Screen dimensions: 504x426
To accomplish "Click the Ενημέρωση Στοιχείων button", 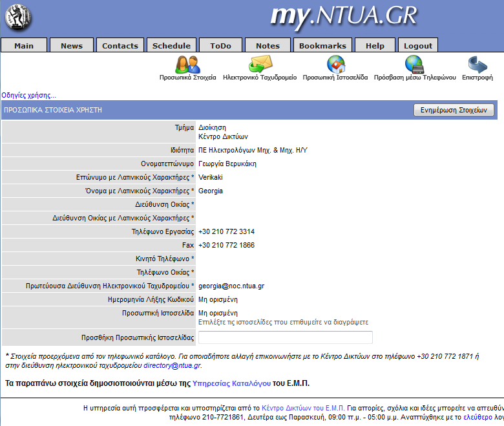I will (x=454, y=110).
